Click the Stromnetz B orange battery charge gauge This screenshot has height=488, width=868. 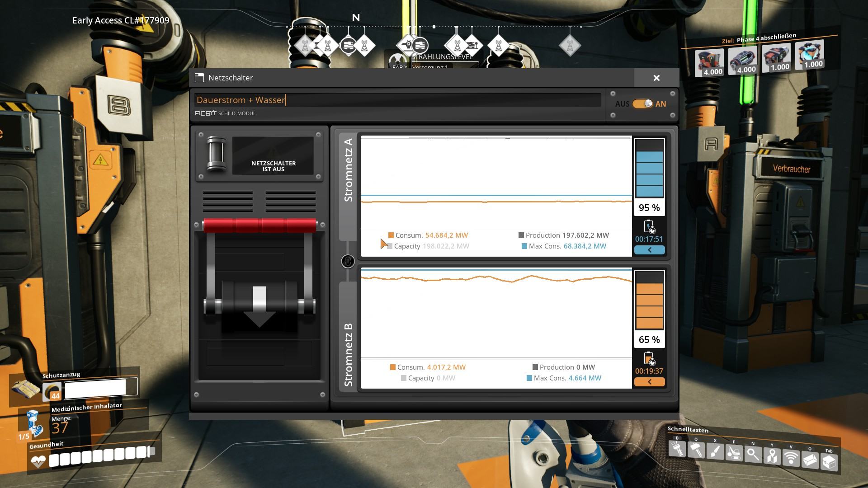click(x=650, y=300)
